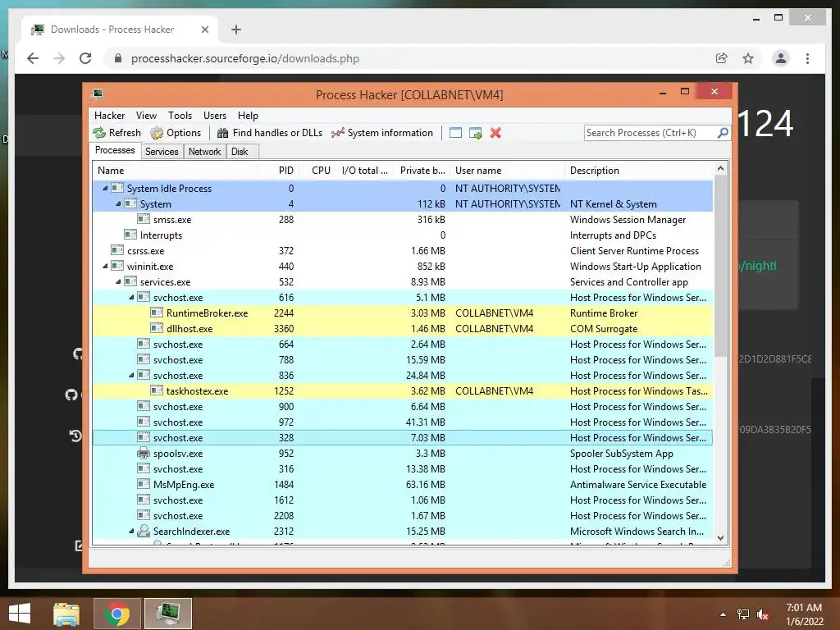Screen dimensions: 840x630
Task: Select svchost.exe with PID 1612
Action: 402,500
